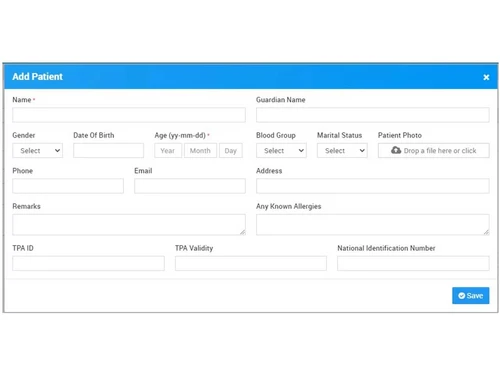Open the Blood Group dropdown

pos(281,150)
